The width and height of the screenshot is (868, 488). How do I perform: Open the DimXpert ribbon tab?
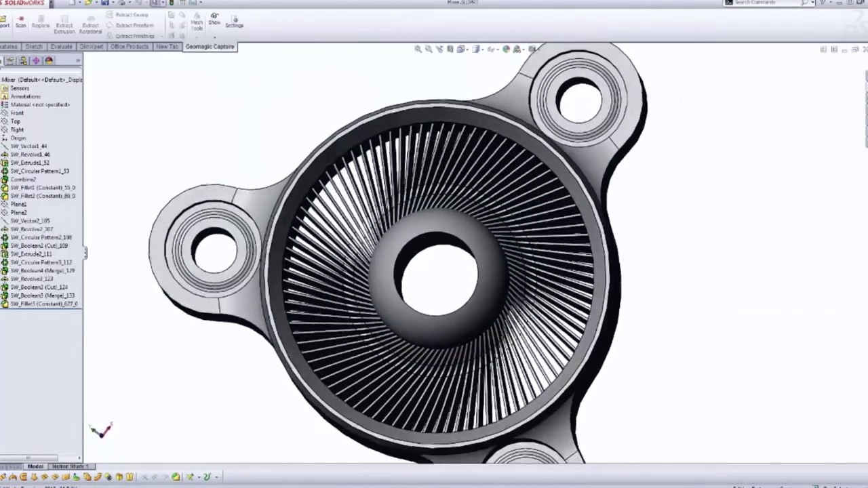tap(91, 47)
